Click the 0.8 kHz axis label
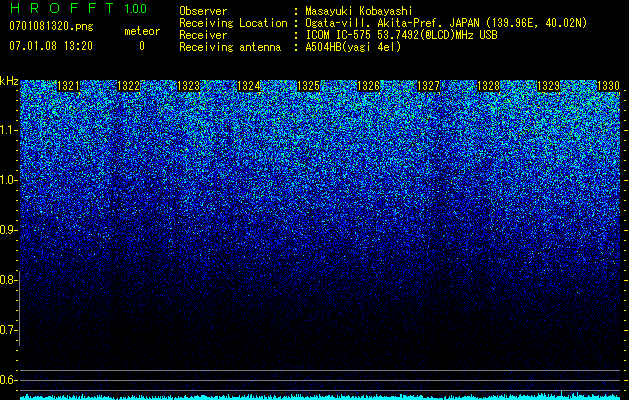Screen dimensions: 629x400 (8, 280)
